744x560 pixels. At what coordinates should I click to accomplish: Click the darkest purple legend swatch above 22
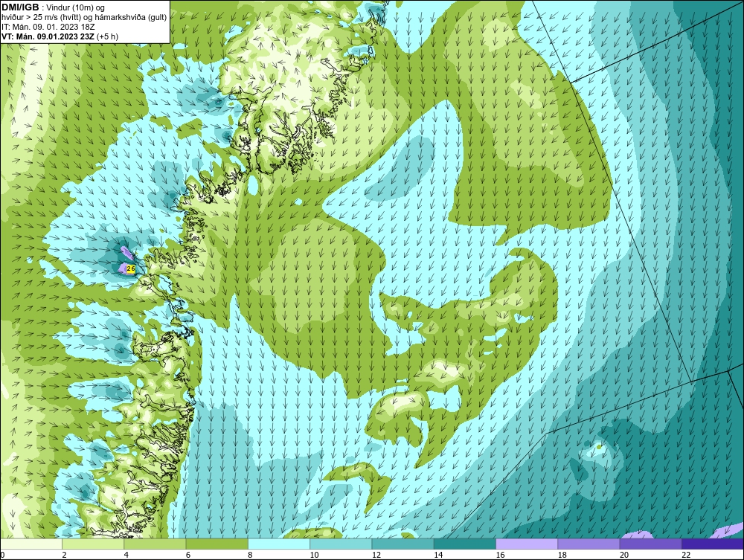pos(713,544)
